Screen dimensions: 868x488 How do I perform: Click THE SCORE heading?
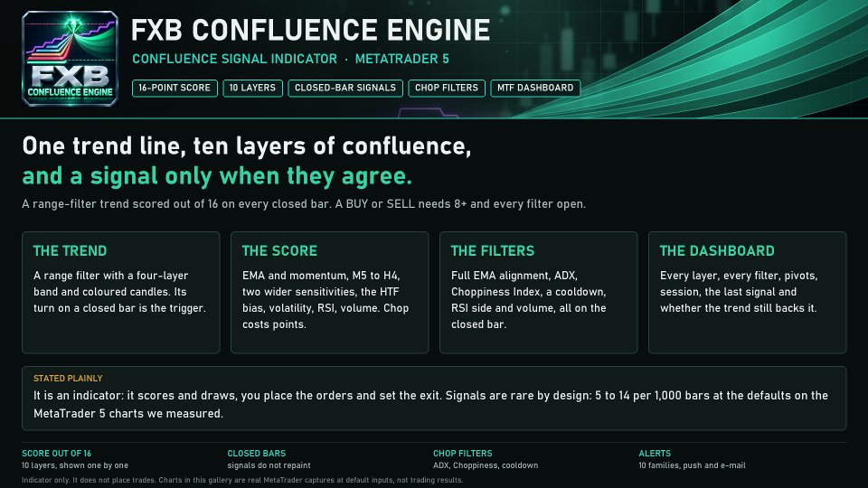[x=279, y=251]
